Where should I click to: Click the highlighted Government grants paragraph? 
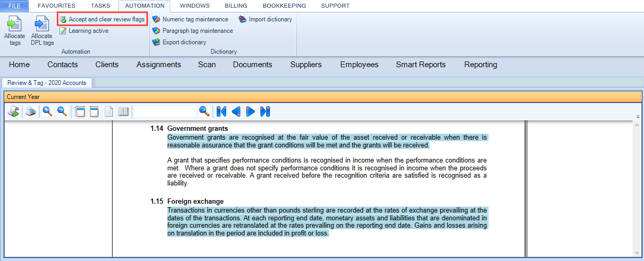[x=327, y=141]
